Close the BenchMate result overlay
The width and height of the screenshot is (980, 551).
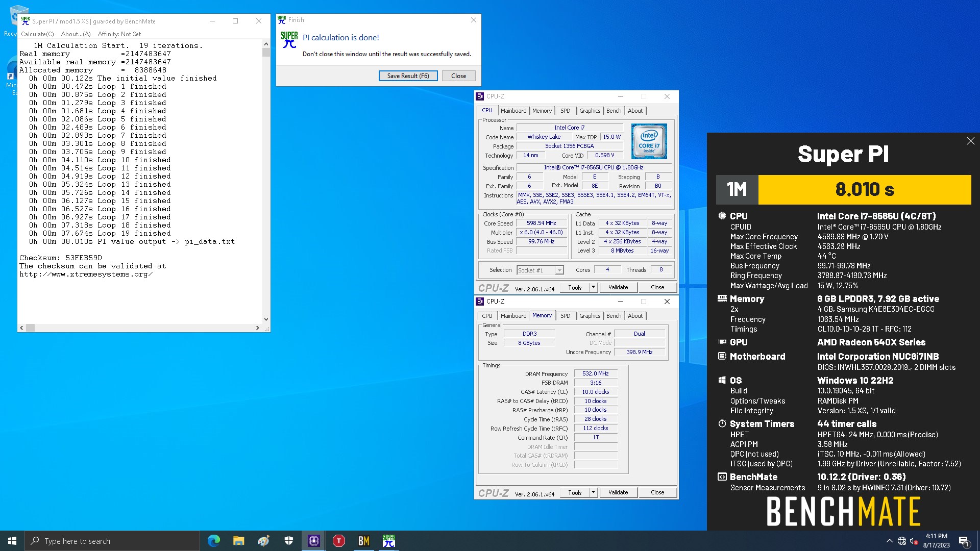coord(970,141)
